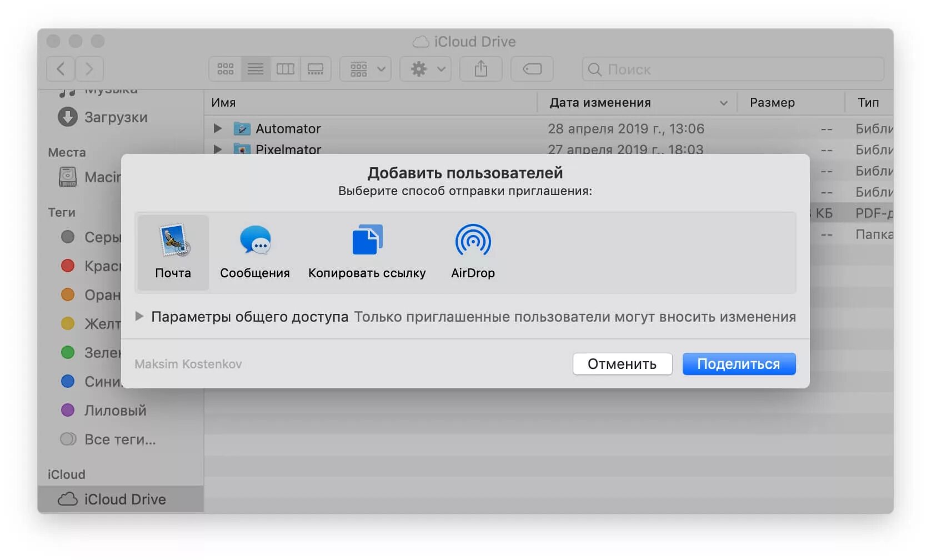Sort by Размер column header
Screen dimensions: 931x560
point(790,103)
